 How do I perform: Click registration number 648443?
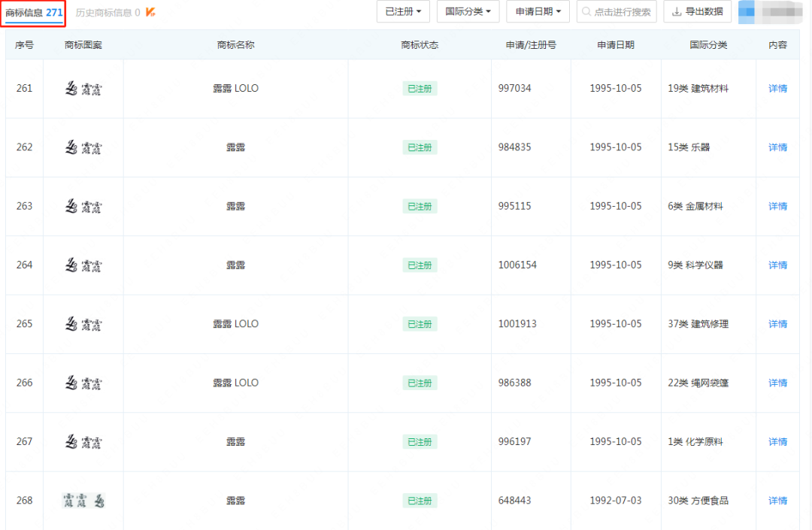[515, 501]
